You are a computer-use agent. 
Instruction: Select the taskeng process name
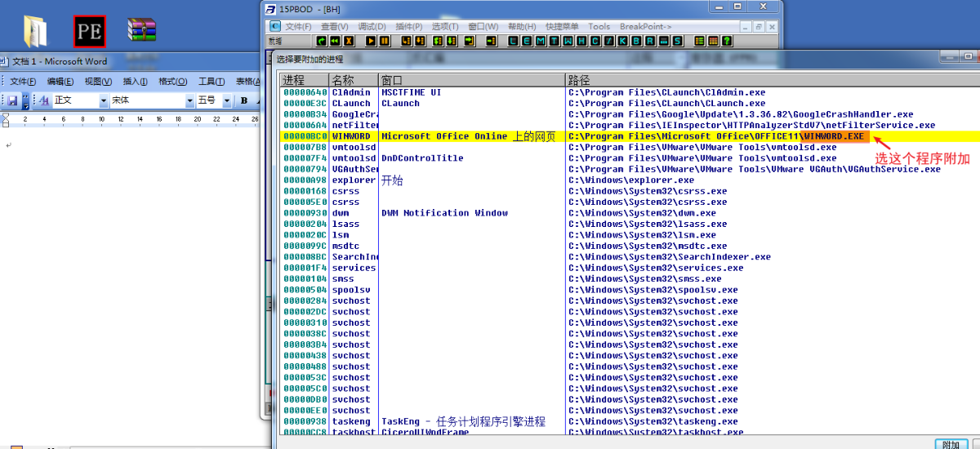coord(351,422)
